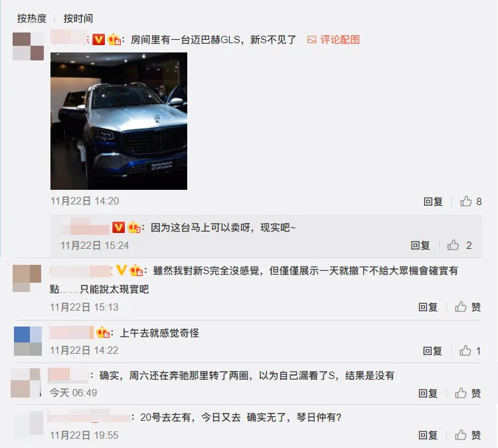Viewport: 498px width, 448px height.
Task: Reply to the 今天 06:49 comment
Action: 428,394
